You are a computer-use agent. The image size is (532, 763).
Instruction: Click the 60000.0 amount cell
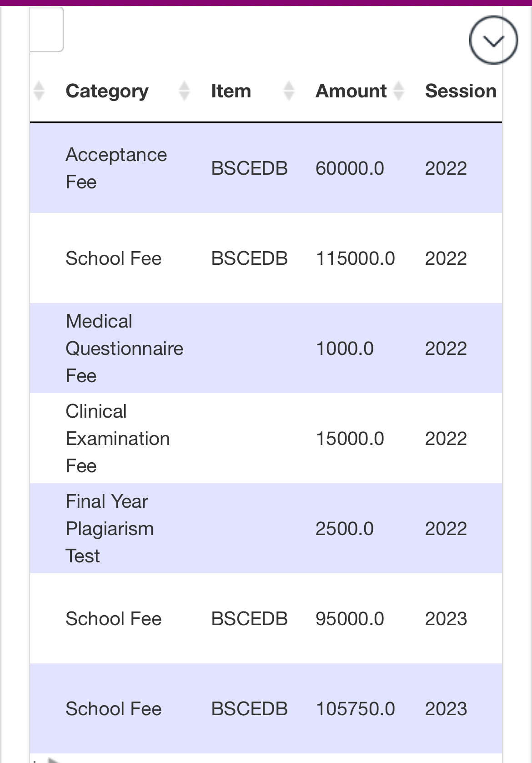point(350,168)
